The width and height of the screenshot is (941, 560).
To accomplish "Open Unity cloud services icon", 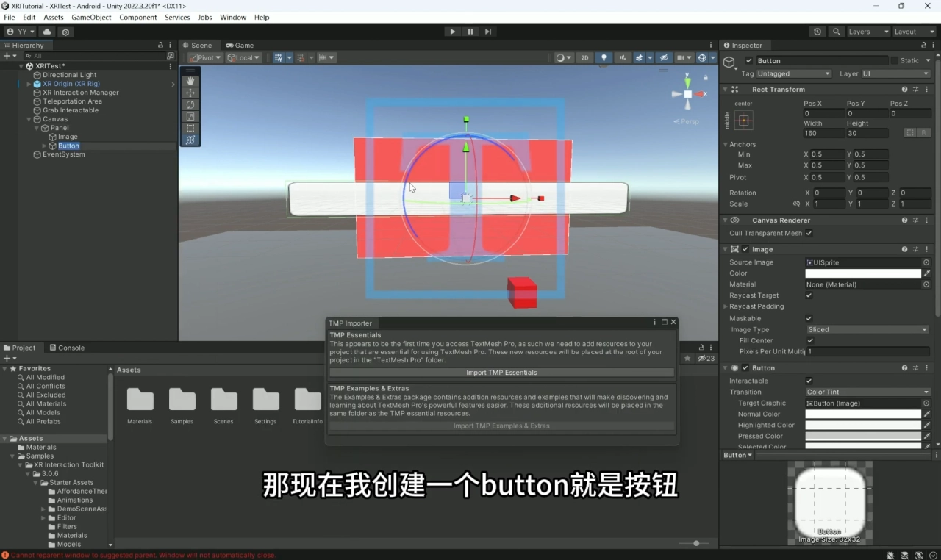I will (x=47, y=32).
